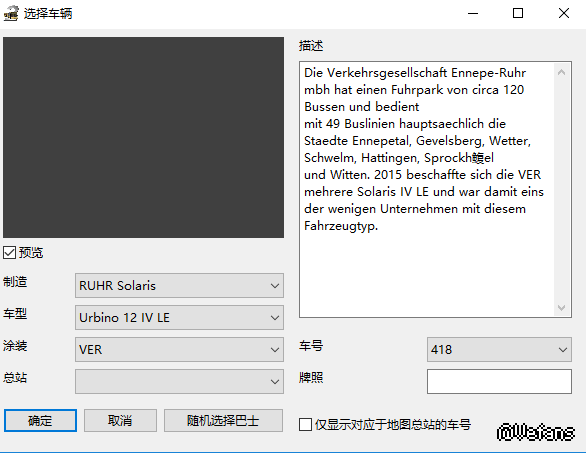Expand the empty 总站 depot dropdown
Viewport: 586px width, 453px height.
pos(179,381)
